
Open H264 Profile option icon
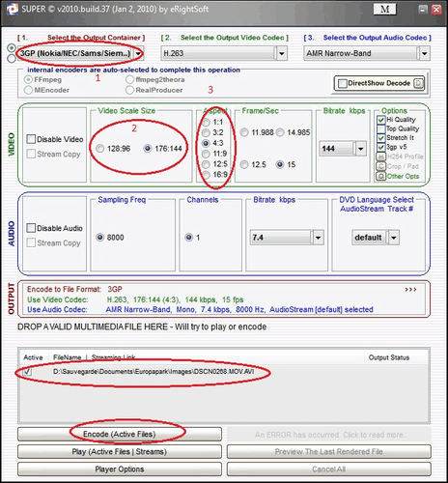tap(381, 156)
